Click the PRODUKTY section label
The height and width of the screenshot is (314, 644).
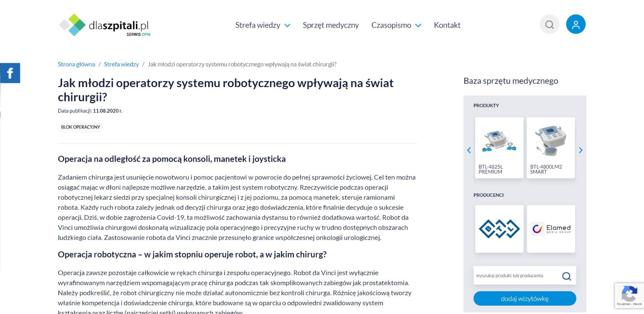pos(486,106)
